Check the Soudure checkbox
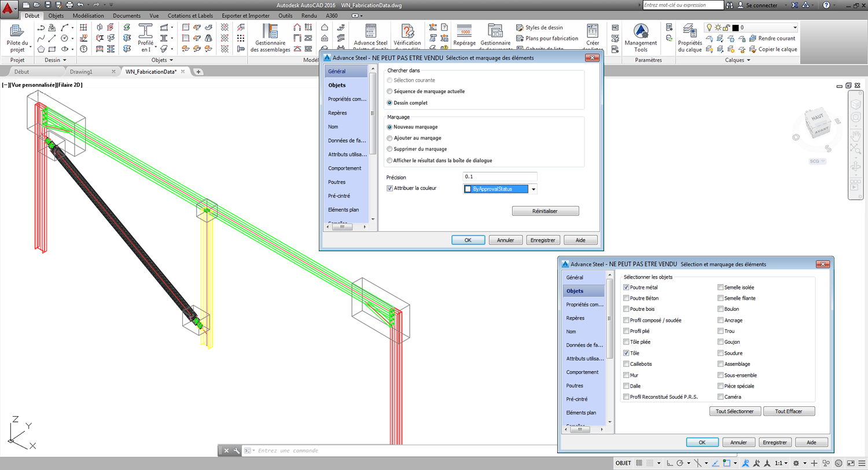 pos(720,353)
